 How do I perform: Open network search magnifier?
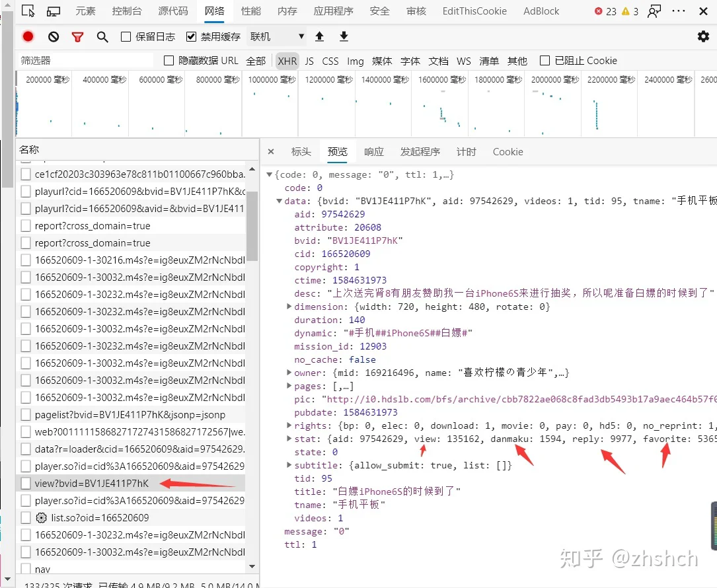102,37
